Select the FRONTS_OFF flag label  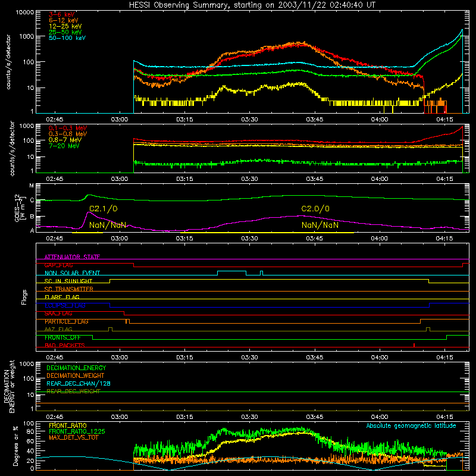[x=62, y=337]
